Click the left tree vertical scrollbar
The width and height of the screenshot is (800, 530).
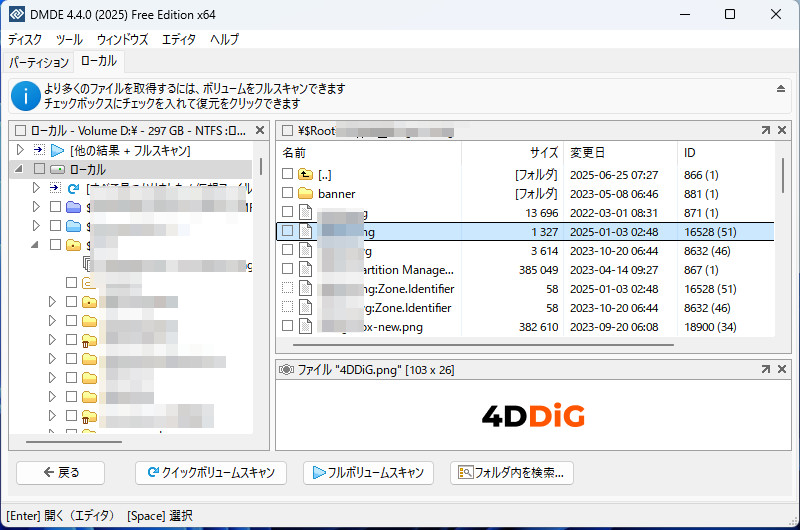coord(261,166)
